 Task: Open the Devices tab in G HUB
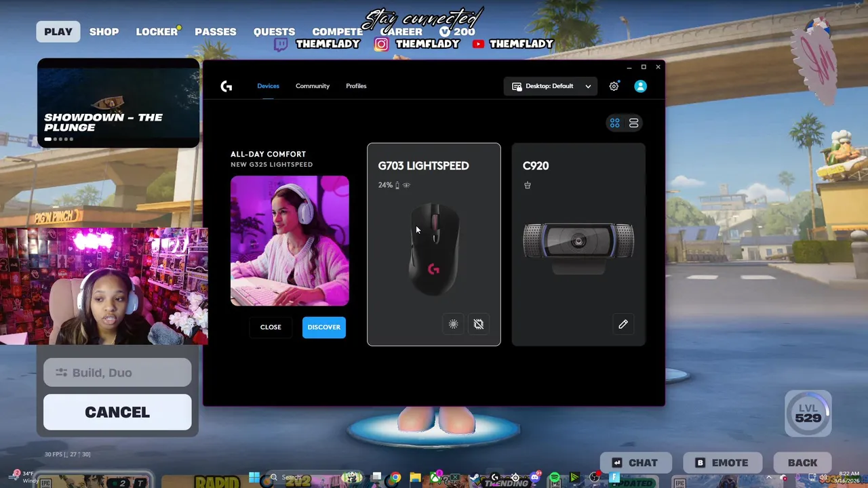[x=268, y=86]
